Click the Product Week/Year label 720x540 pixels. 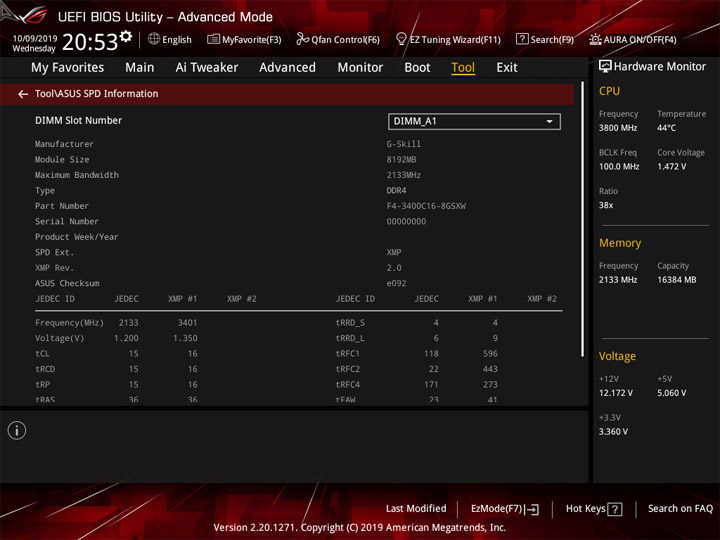pos(77,237)
